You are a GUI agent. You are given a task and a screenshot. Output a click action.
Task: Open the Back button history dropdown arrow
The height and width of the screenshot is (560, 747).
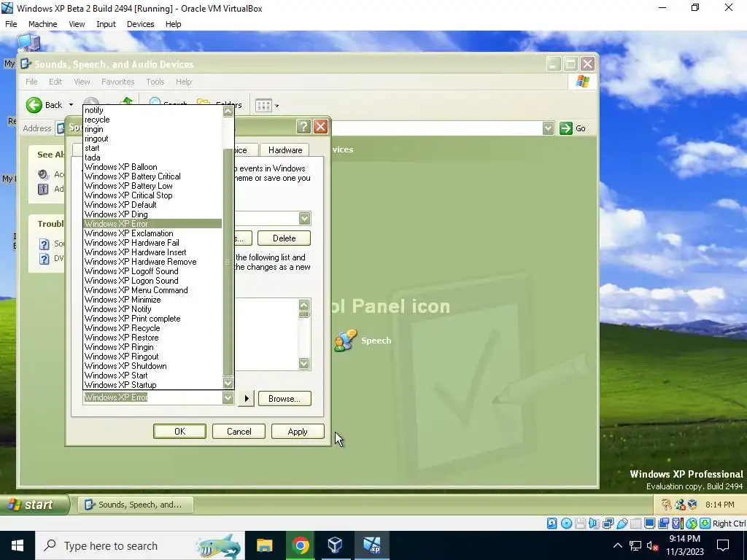[x=71, y=105]
